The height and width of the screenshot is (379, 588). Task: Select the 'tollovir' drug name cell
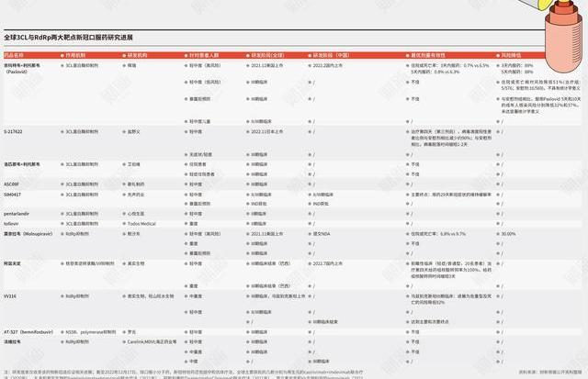[11, 224]
